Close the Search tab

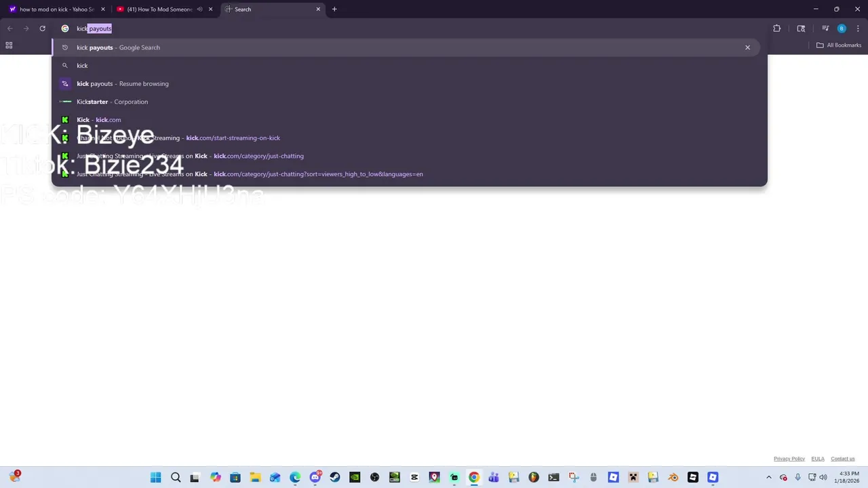tap(318, 9)
